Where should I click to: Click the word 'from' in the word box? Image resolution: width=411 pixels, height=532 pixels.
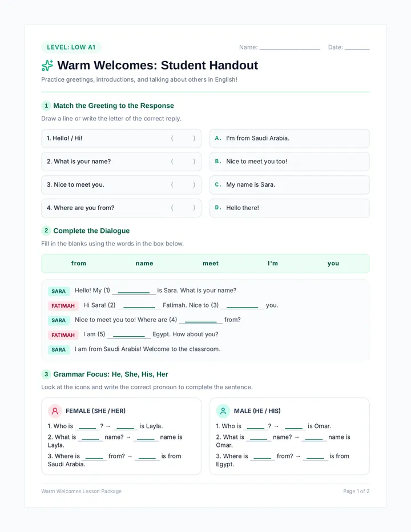pyautogui.click(x=78, y=263)
